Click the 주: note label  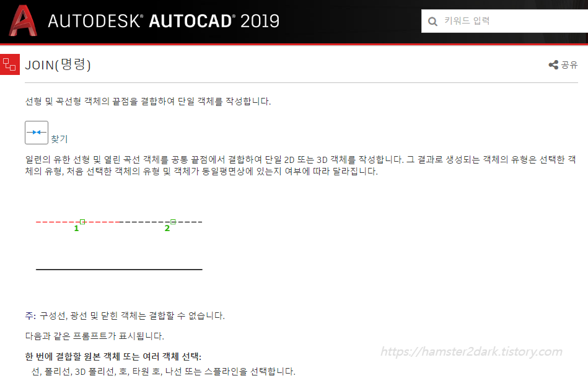tap(30, 316)
